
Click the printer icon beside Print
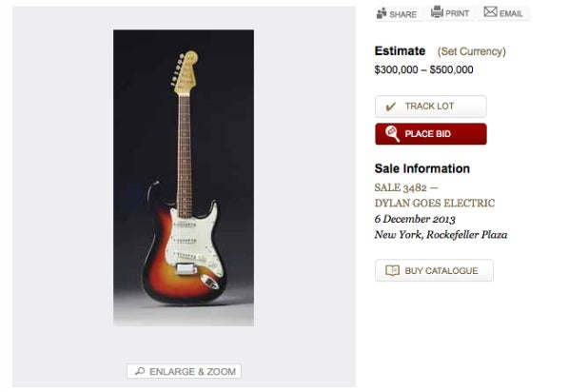coord(437,12)
